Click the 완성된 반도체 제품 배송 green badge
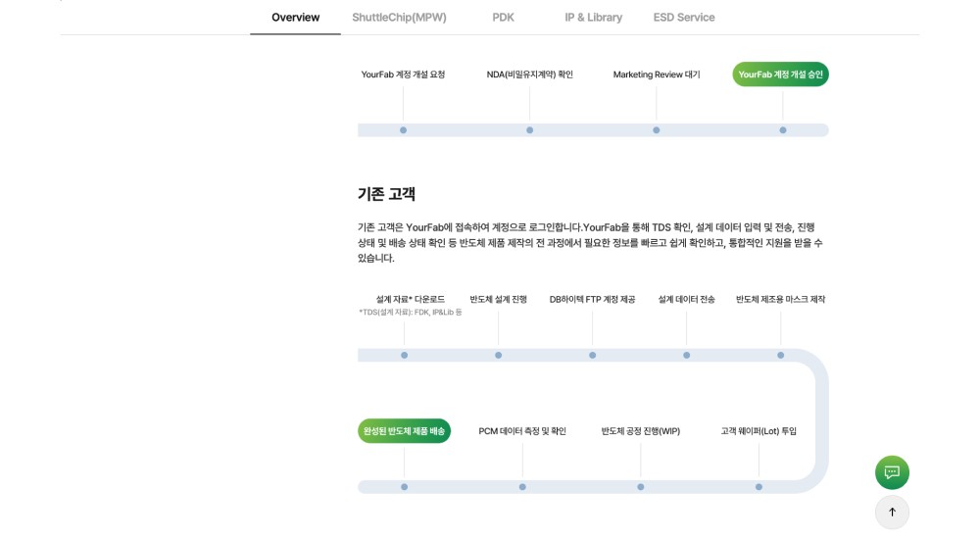Image resolution: width=980 pixels, height=539 pixels. 404,431
